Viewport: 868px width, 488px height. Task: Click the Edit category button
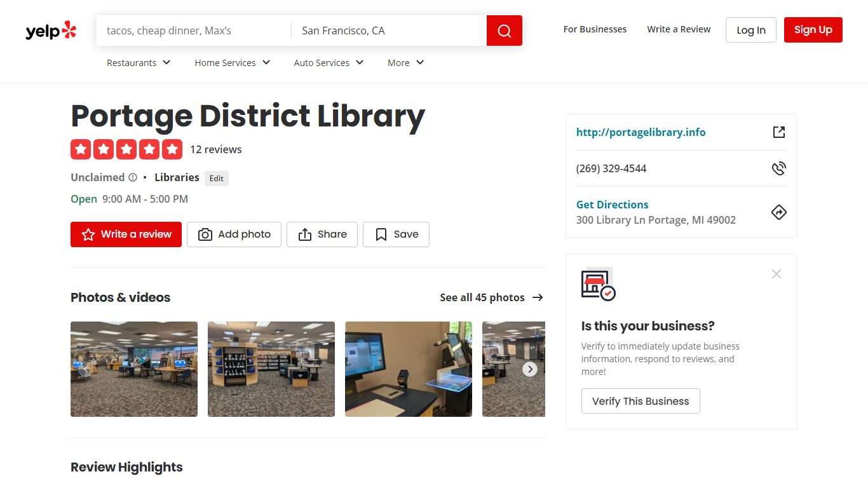[217, 179]
